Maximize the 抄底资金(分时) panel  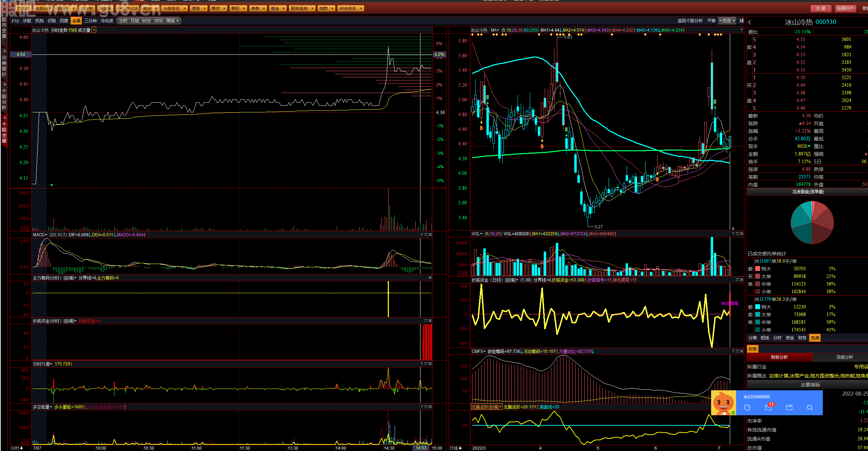(x=426, y=321)
